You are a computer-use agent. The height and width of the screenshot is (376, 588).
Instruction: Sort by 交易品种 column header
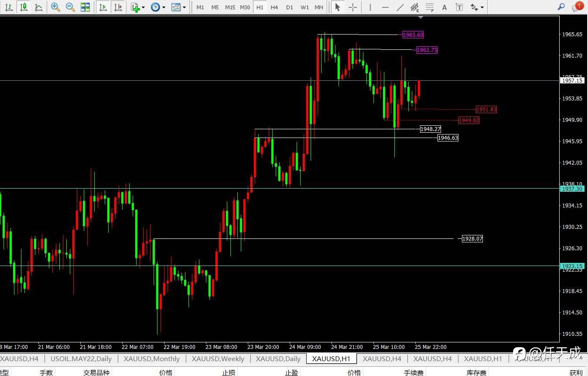tap(97, 372)
